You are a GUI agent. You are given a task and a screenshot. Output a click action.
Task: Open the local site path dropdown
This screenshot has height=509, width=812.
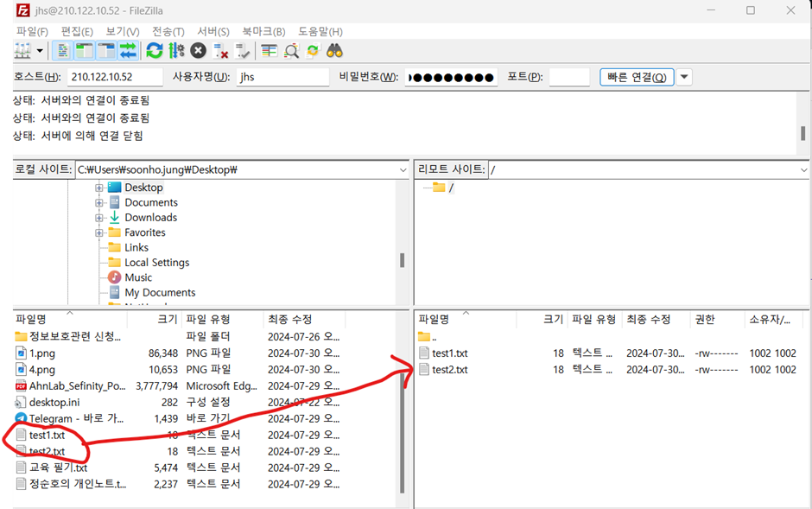403,170
